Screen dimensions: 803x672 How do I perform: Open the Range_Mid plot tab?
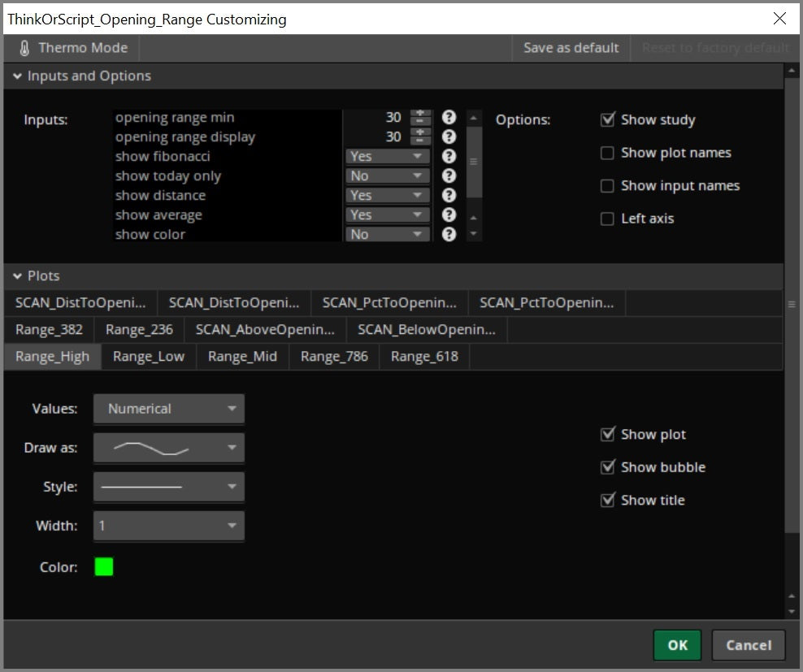tap(243, 357)
